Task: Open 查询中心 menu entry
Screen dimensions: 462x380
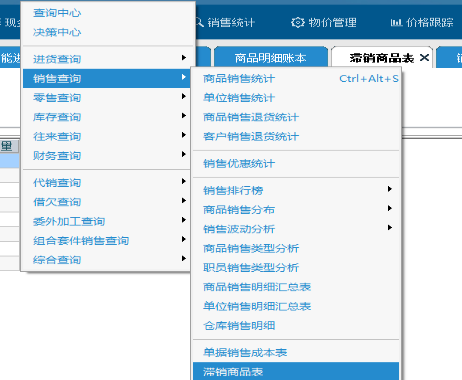Action: tap(108, 13)
